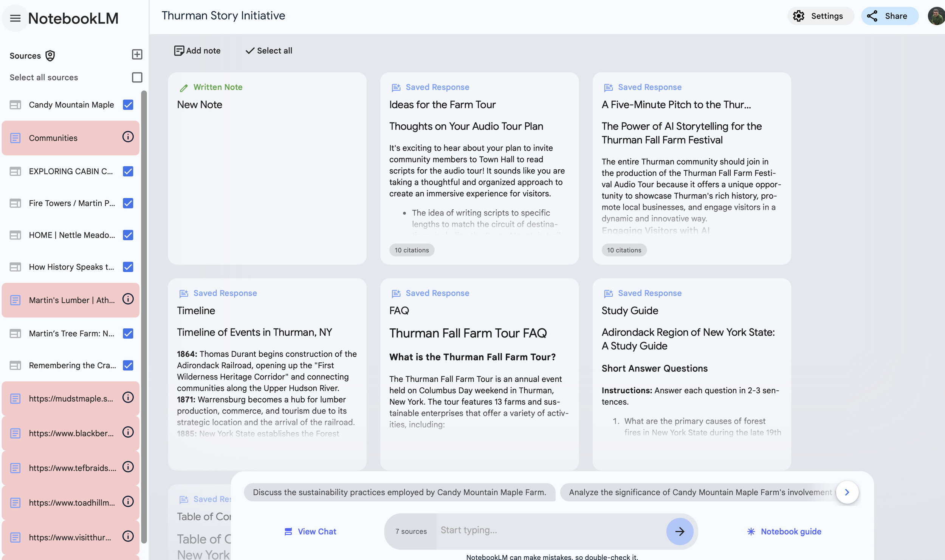Viewport: 945px width, 560px height.
Task: Uncheck the Fire Towers source checkbox
Action: coord(128,203)
